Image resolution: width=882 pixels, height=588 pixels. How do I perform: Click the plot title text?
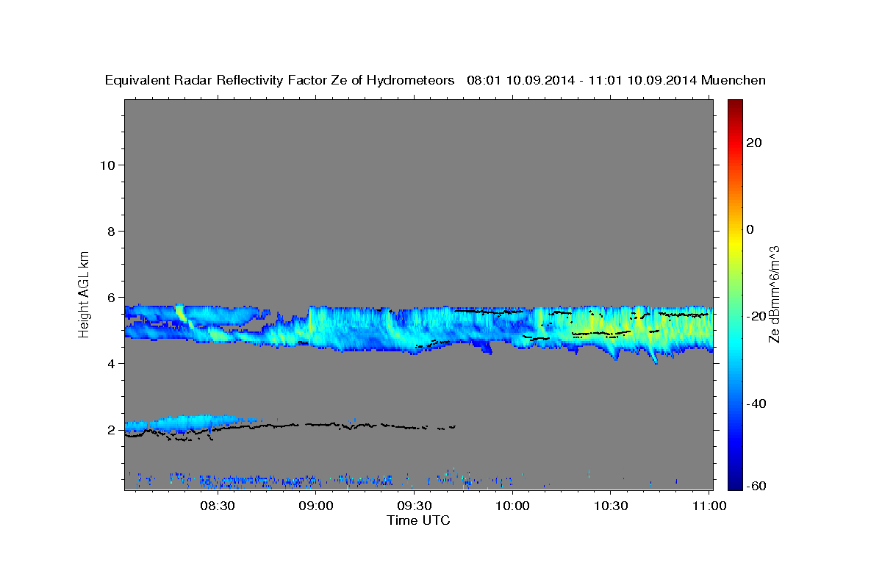click(436, 80)
